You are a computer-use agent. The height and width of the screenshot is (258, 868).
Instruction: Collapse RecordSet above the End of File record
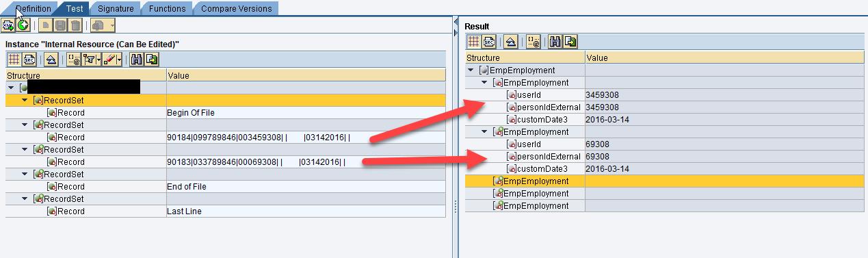pos(25,174)
